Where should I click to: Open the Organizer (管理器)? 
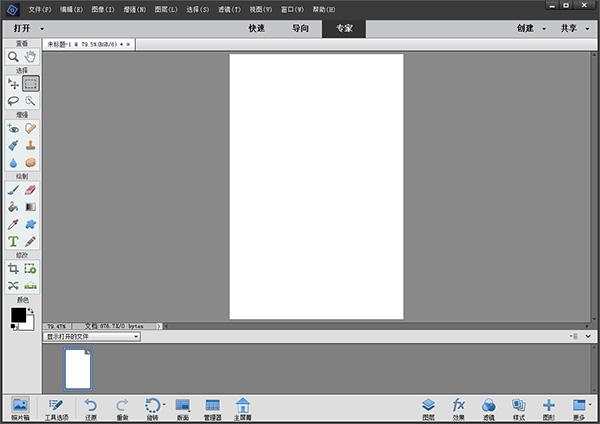tap(212, 409)
